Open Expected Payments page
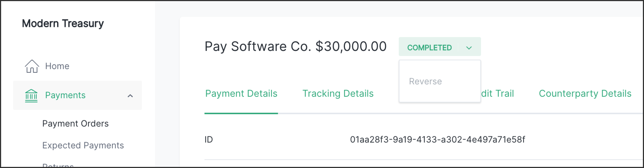 83,145
